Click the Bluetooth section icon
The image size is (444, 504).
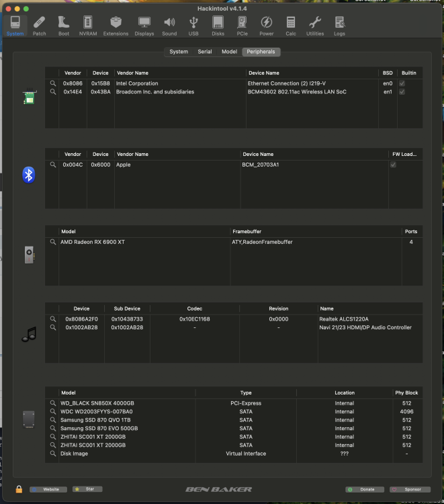pos(29,175)
